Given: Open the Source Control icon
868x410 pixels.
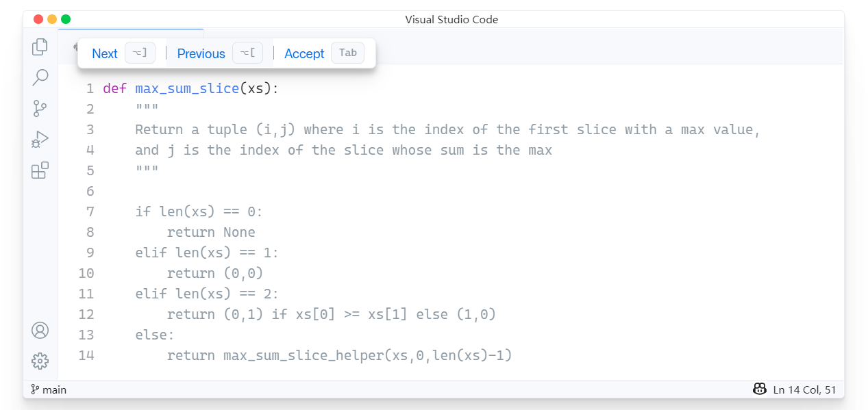Looking at the screenshot, I should (x=39, y=108).
